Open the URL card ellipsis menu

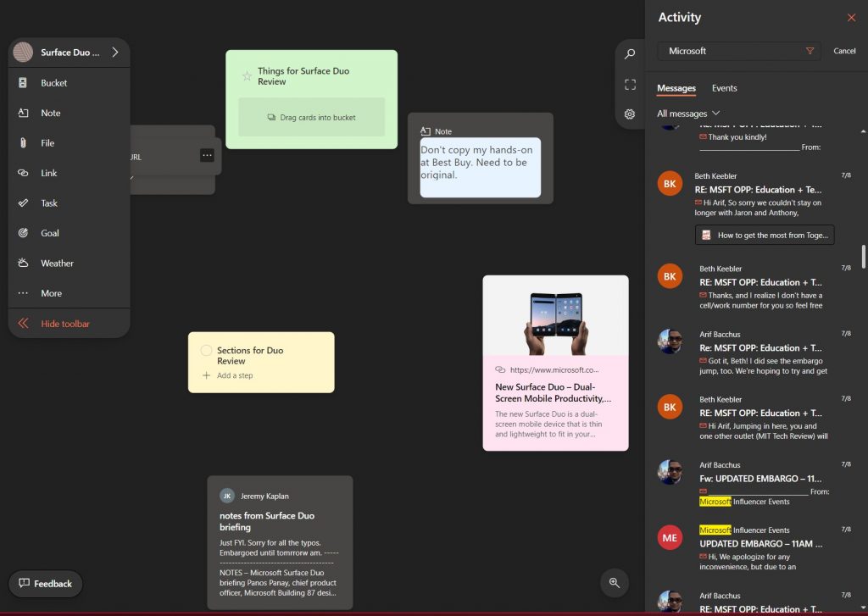click(x=207, y=156)
